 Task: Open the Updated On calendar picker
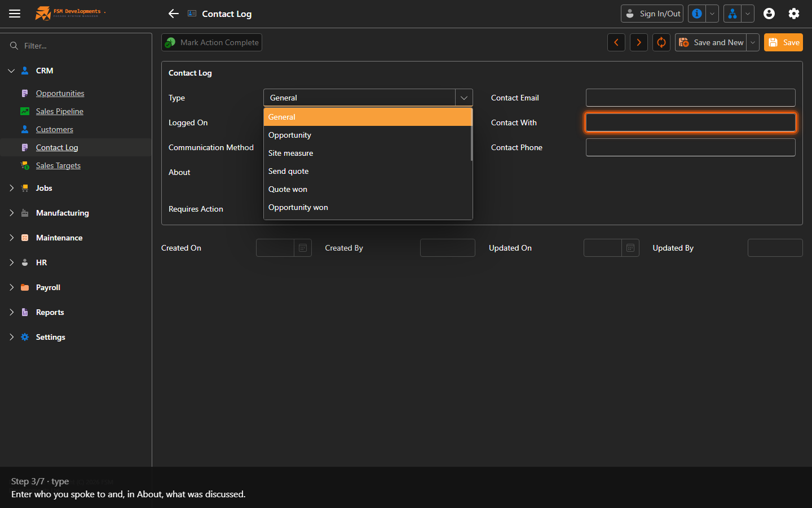[x=630, y=248]
